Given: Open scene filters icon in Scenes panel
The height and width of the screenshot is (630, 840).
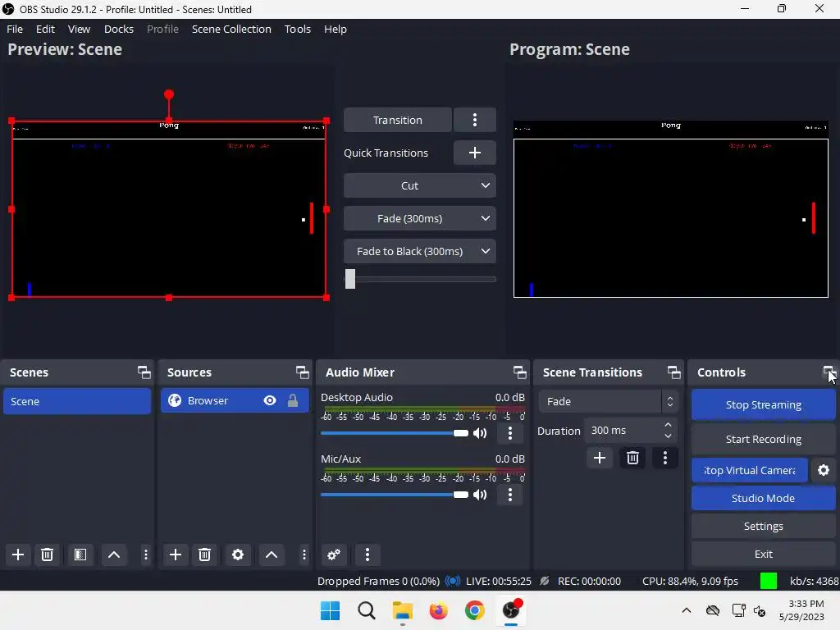Looking at the screenshot, I should [80, 555].
